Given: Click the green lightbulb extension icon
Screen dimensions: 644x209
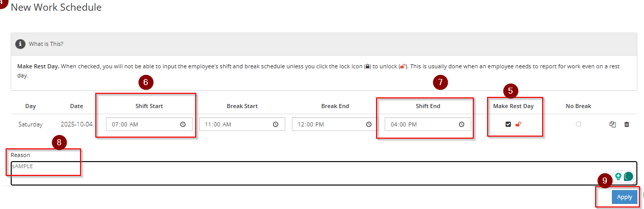Looking at the screenshot, I should pos(618,176).
